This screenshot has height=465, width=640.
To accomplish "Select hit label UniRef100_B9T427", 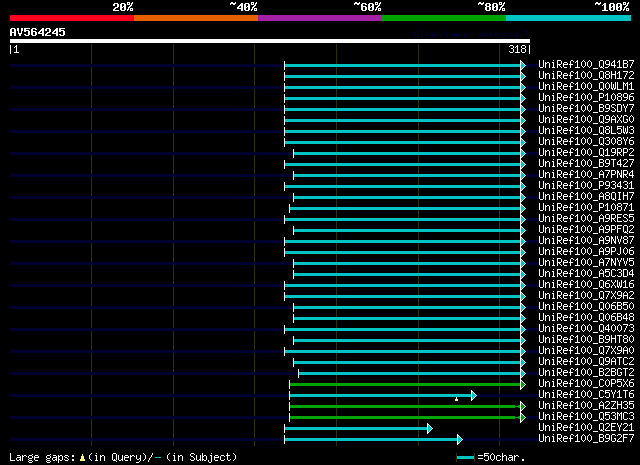I will 586,163.
